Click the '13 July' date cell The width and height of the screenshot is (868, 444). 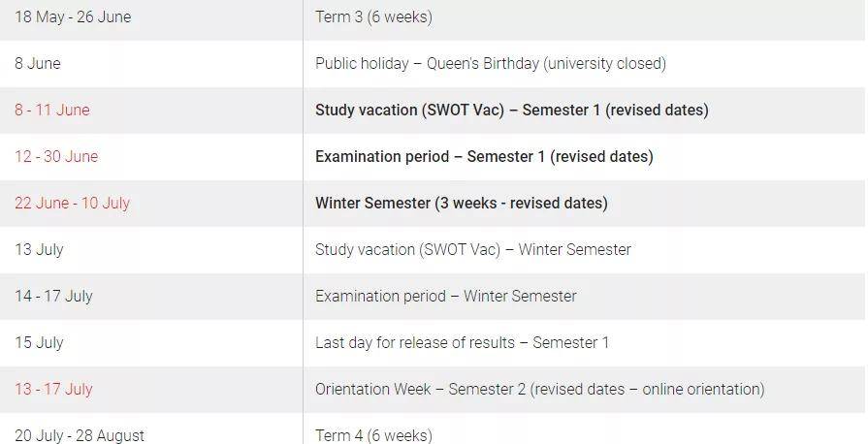(x=40, y=250)
